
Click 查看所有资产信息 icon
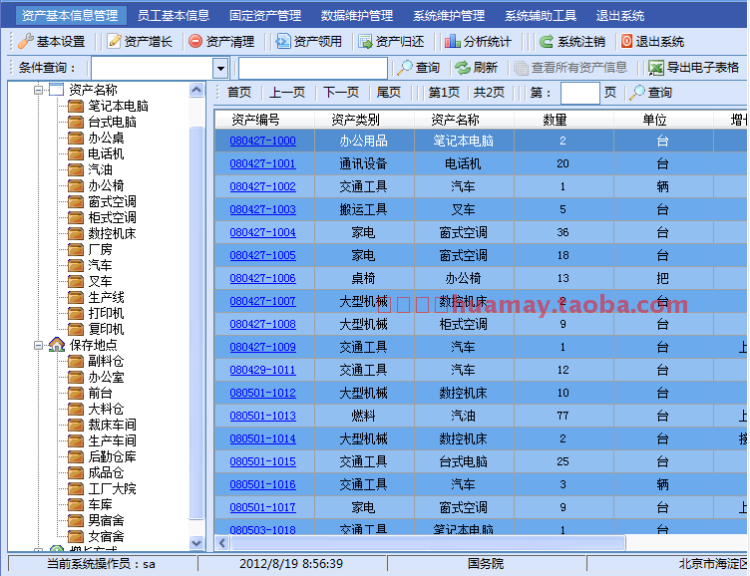pyautogui.click(x=521, y=68)
